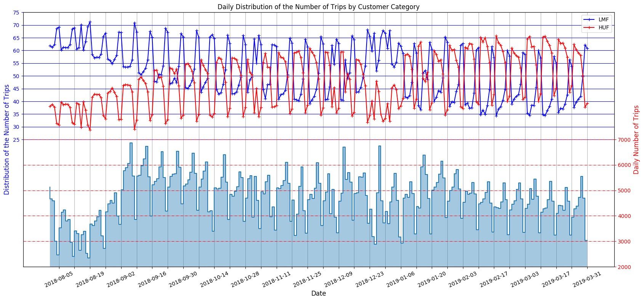Image resolution: width=644 pixels, height=301 pixels.
Task: Select the 2019-03-31 date tick label
Action: coord(587,279)
